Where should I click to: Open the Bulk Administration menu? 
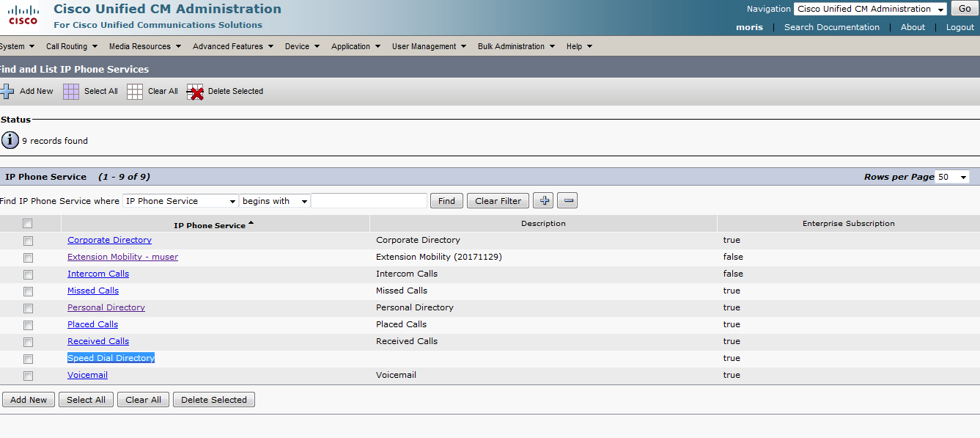[x=516, y=46]
